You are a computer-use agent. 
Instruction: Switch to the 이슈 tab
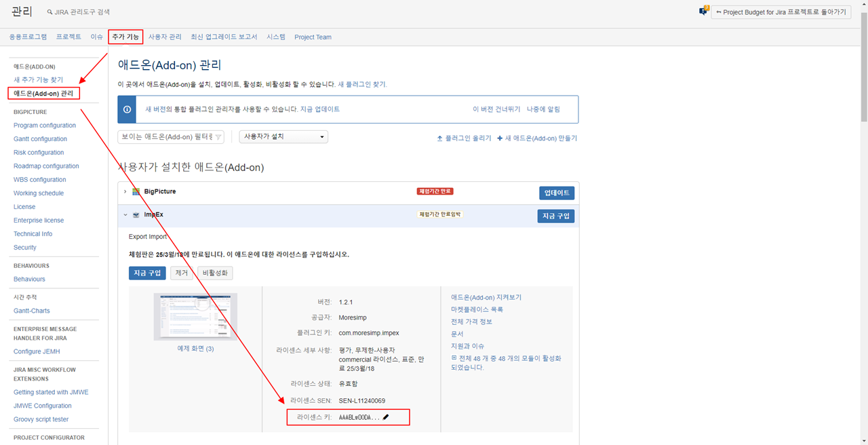[x=97, y=37]
